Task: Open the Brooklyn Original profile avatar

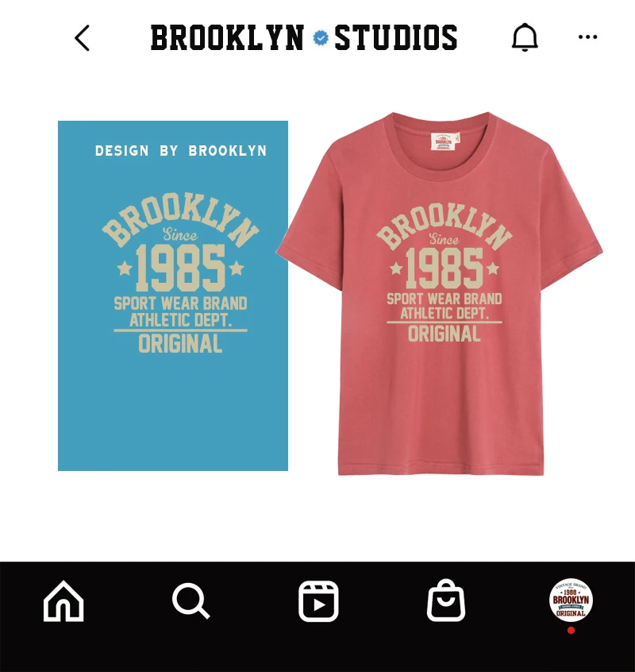Action: [571, 600]
